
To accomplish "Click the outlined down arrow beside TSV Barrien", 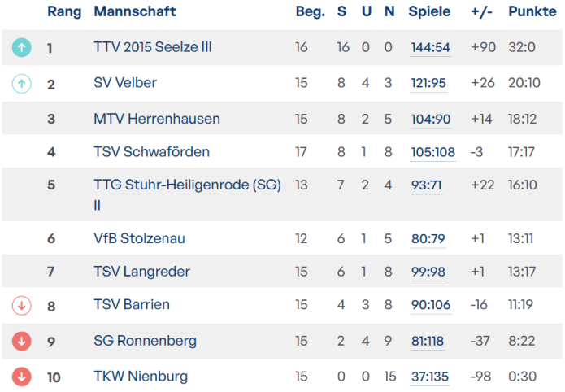I will tap(22, 305).
